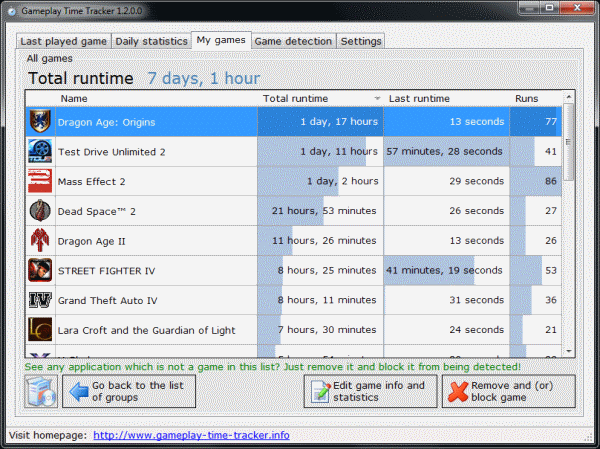Select the My games tab

pos(221,40)
